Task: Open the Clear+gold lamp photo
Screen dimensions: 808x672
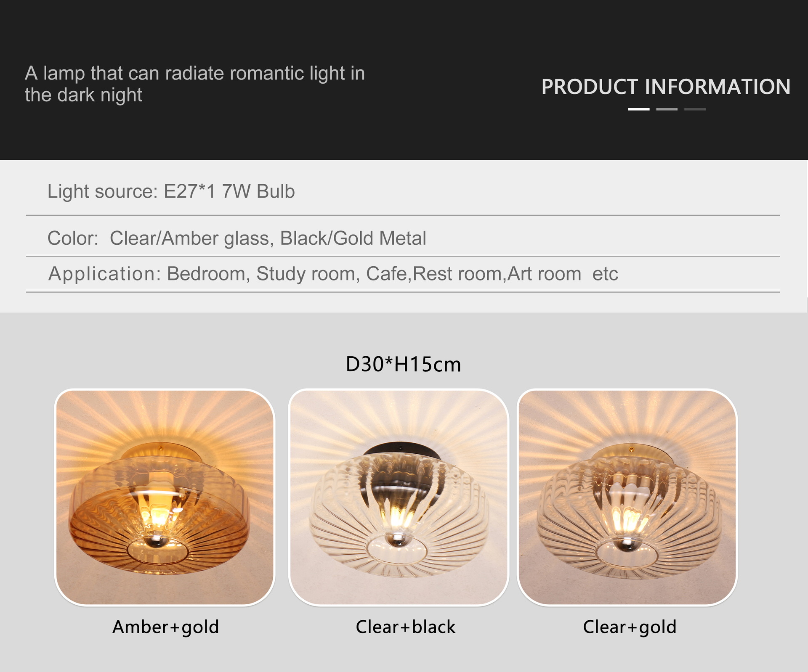Action: (x=627, y=497)
